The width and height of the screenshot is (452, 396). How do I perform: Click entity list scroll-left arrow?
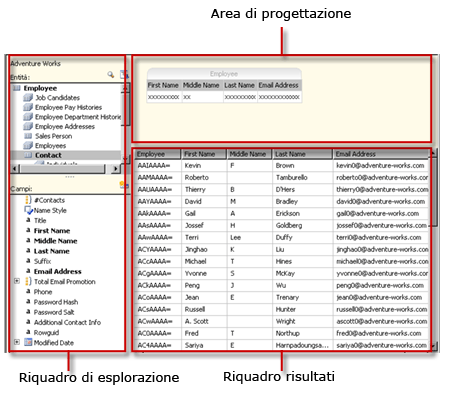point(15,169)
